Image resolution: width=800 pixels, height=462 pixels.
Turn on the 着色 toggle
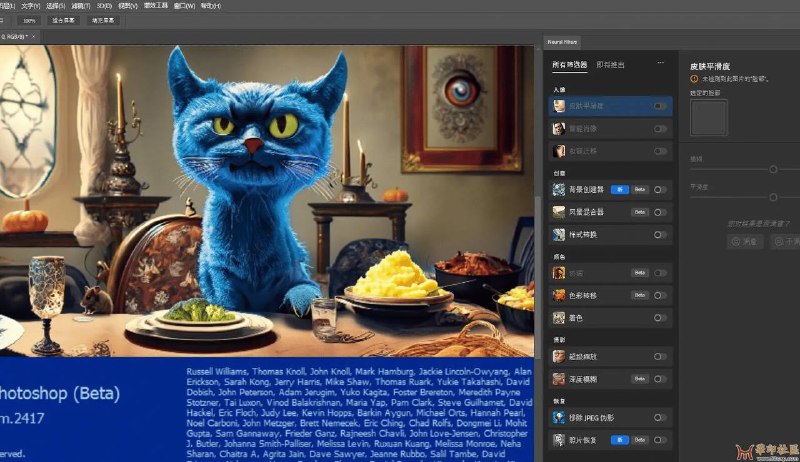[x=660, y=318]
